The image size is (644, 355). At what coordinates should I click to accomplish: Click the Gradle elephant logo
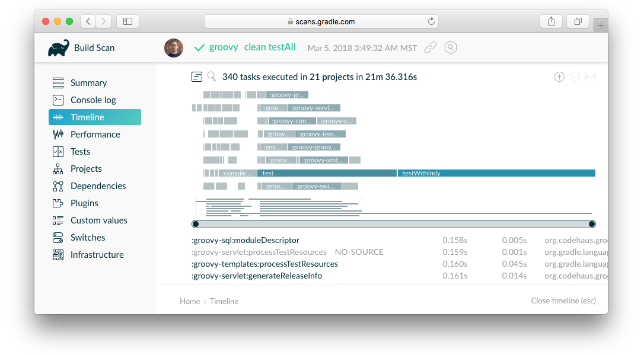(x=59, y=48)
